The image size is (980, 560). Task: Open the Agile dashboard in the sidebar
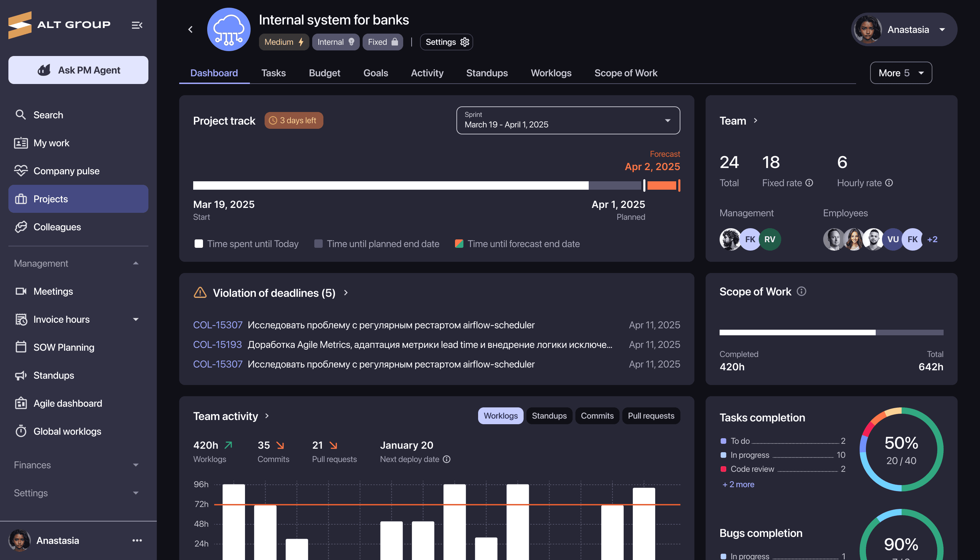pyautogui.click(x=68, y=403)
